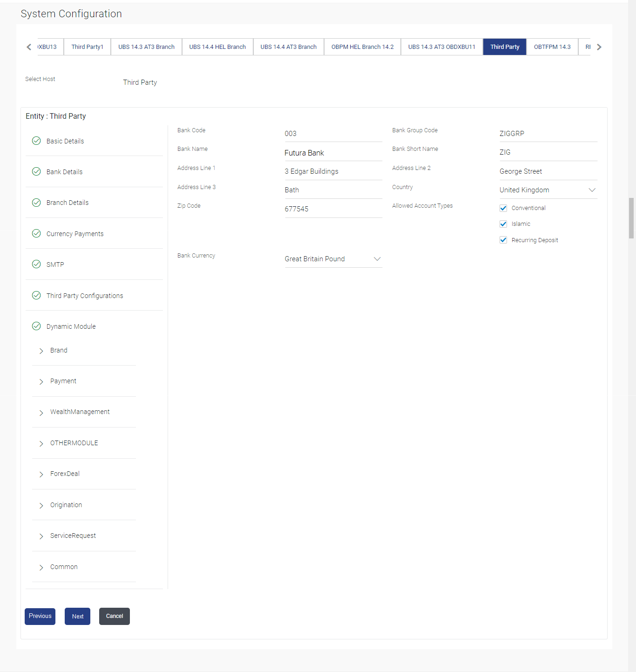Select the active Third Party tab
Image resolution: width=636 pixels, height=672 pixels.
coord(505,47)
